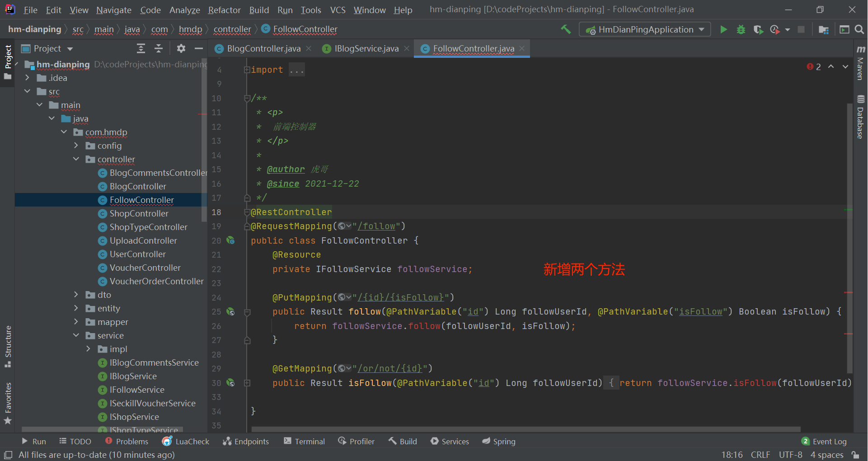Open the Favorites tool window
The image size is (868, 461).
(x=8, y=404)
